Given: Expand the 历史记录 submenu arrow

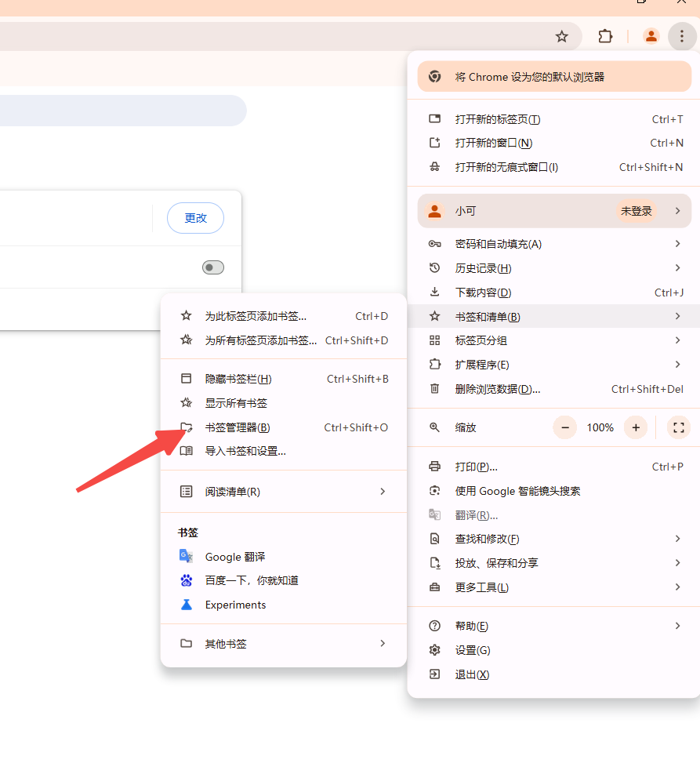Looking at the screenshot, I should point(678,268).
